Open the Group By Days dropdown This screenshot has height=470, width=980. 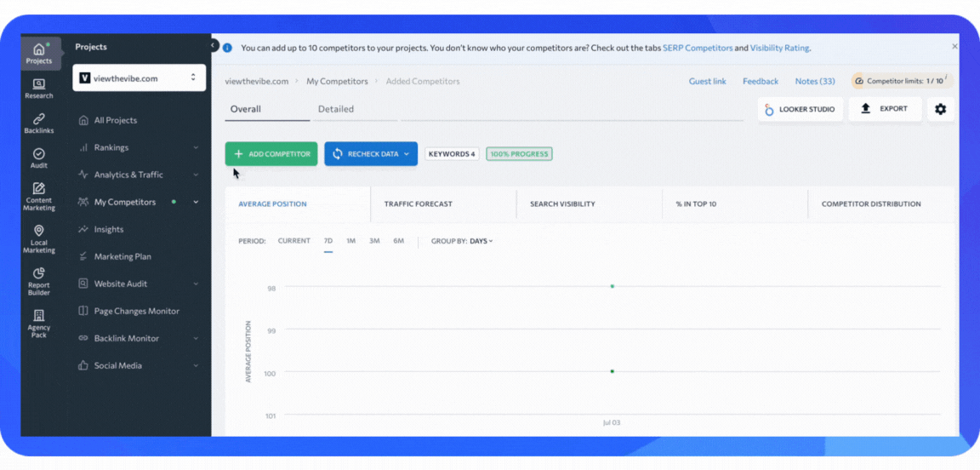pos(481,241)
